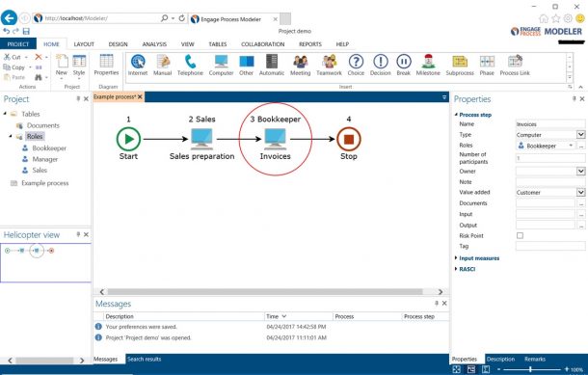Viewport: 588px width, 375px height.
Task: Open the Type dropdown in Properties
Action: (580, 134)
